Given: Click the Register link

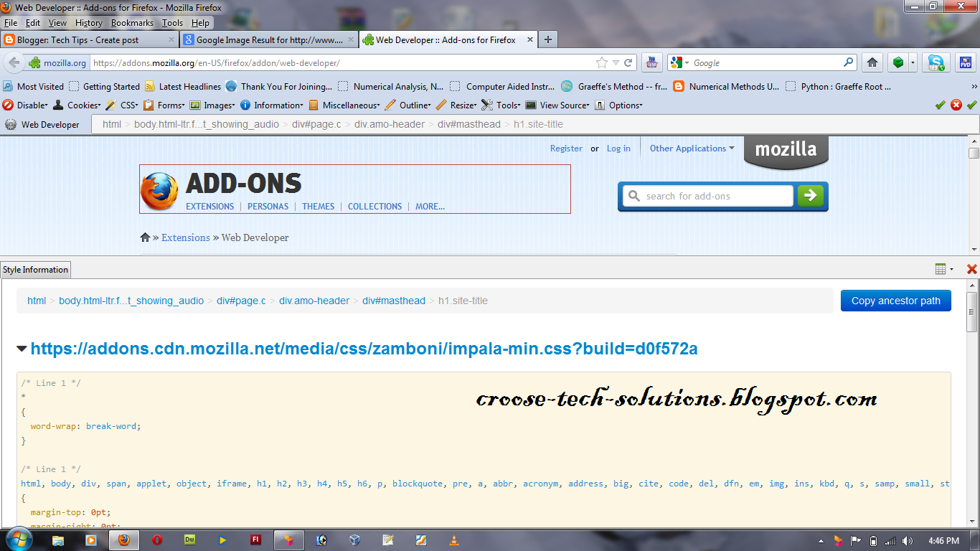Looking at the screenshot, I should coord(566,149).
